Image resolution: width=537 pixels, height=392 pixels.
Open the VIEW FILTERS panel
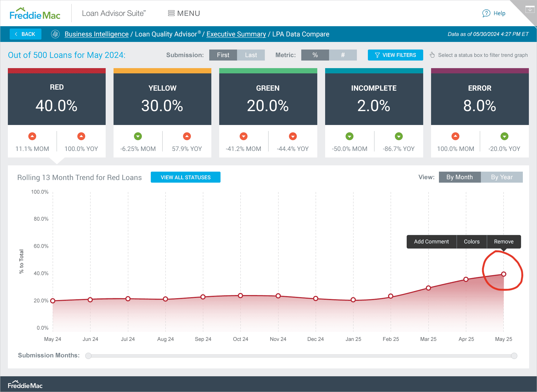pos(395,55)
